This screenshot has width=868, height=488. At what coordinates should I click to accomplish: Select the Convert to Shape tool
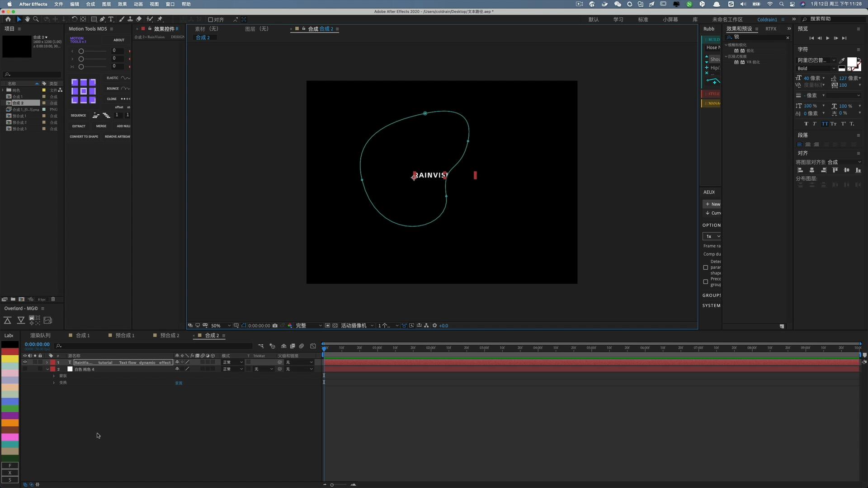(x=84, y=136)
